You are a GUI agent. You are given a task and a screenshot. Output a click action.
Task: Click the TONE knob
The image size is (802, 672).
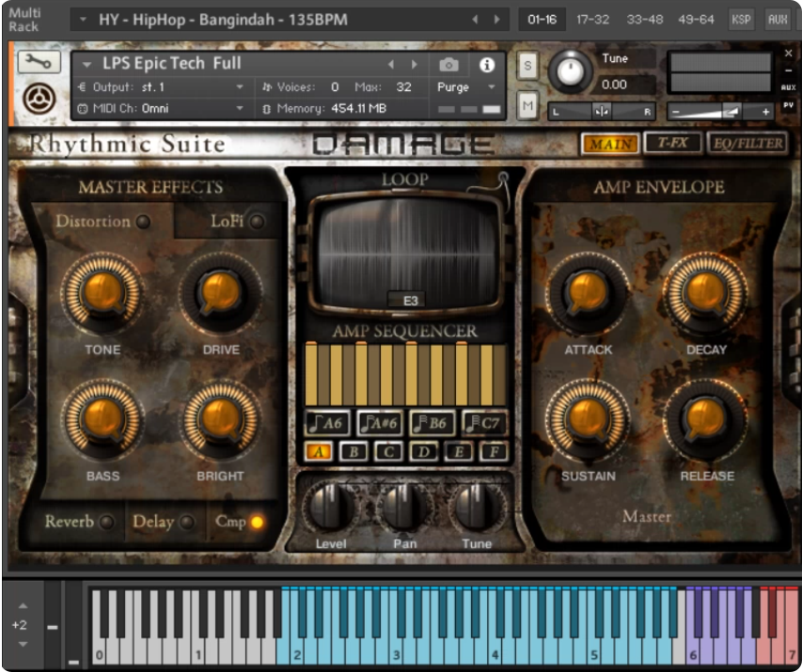point(102,293)
